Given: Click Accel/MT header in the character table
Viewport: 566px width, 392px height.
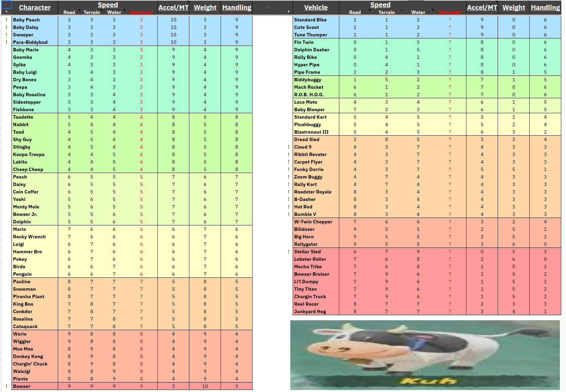Looking at the screenshot, I should coord(173,7).
